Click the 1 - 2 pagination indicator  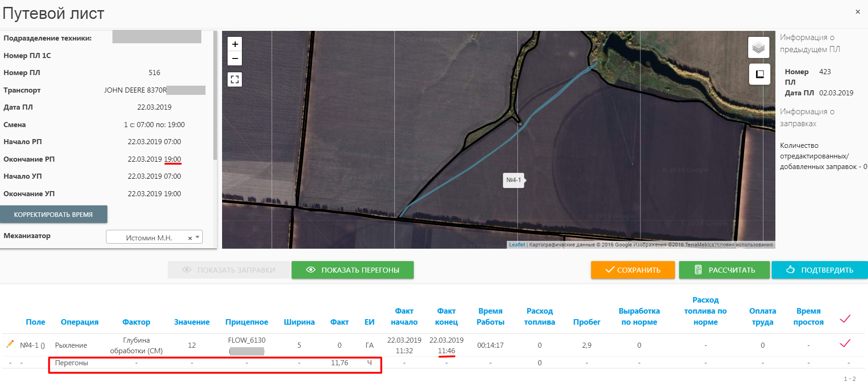(x=850, y=379)
